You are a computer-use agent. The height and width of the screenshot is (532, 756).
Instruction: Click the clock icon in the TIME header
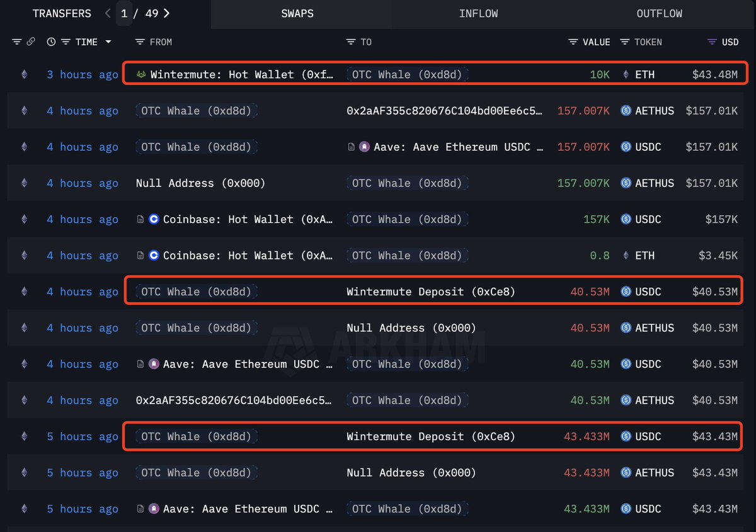(x=51, y=42)
